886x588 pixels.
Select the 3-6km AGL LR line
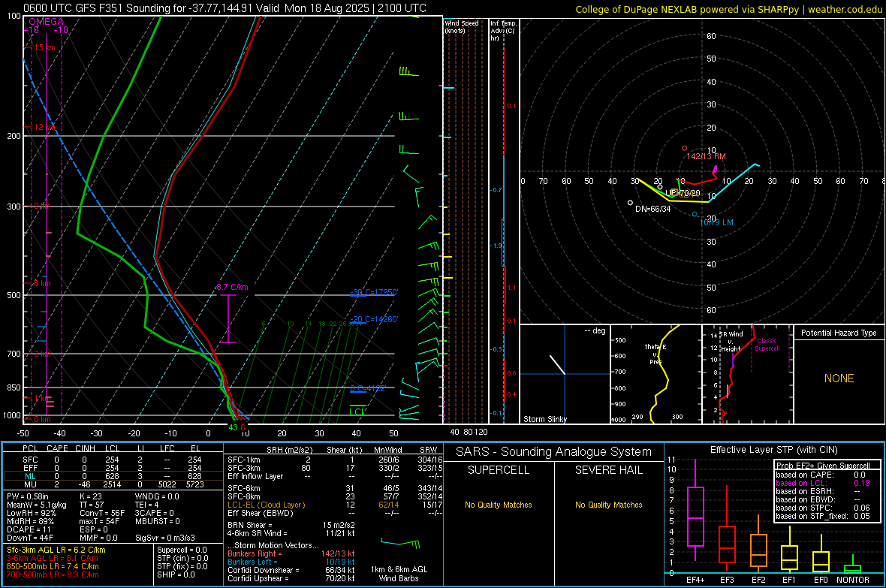click(52, 558)
